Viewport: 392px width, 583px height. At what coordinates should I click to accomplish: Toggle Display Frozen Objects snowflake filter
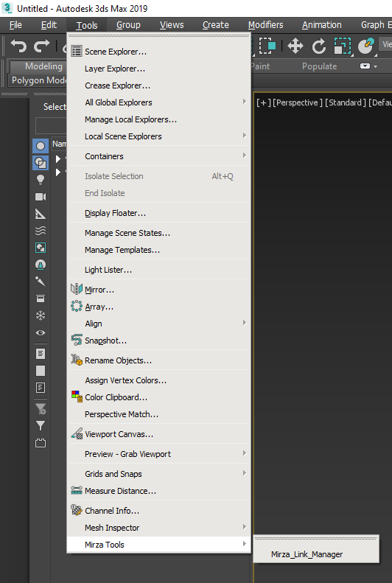point(41,315)
